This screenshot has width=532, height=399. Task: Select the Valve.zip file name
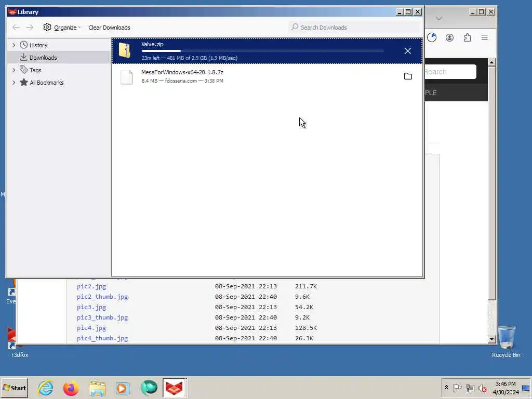[152, 44]
